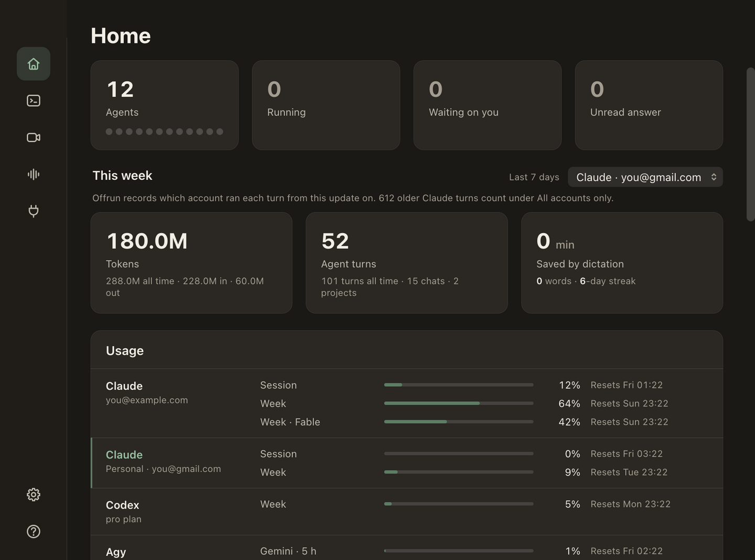Click the Saved by dictation card
The height and width of the screenshot is (560, 755).
coord(622,263)
